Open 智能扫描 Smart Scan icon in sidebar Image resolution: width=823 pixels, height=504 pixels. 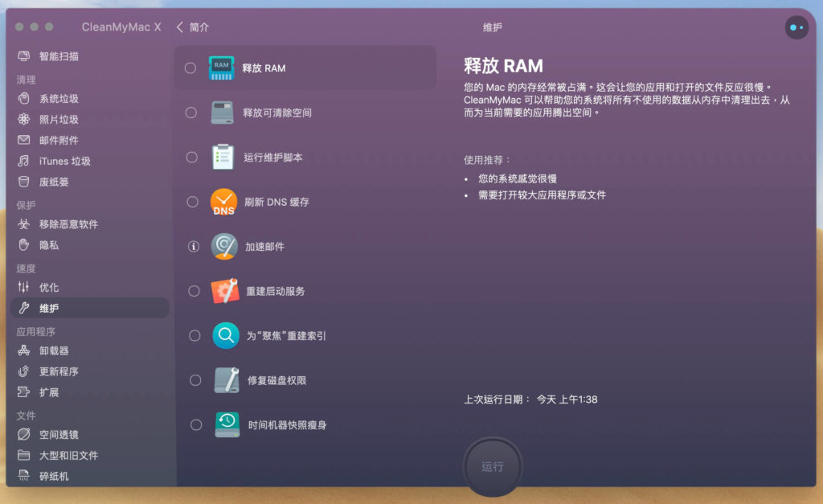coord(23,56)
